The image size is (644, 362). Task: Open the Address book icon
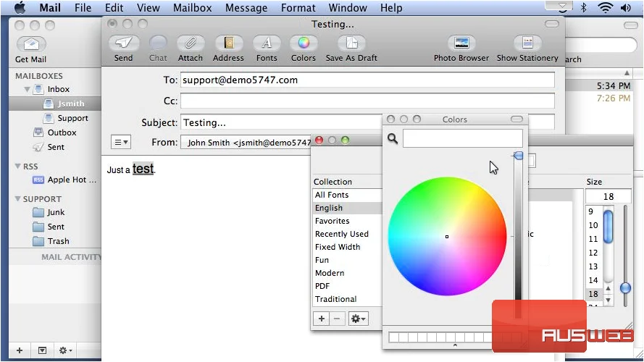[x=228, y=43]
